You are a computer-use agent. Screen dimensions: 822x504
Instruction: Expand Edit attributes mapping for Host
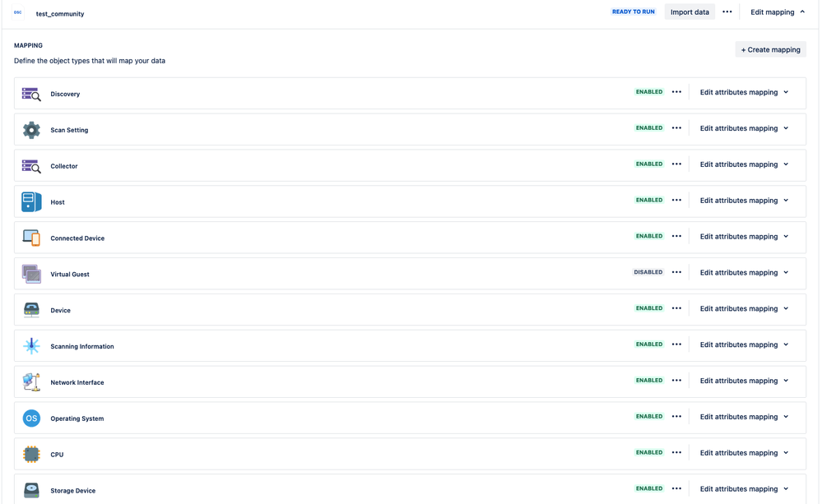743,200
